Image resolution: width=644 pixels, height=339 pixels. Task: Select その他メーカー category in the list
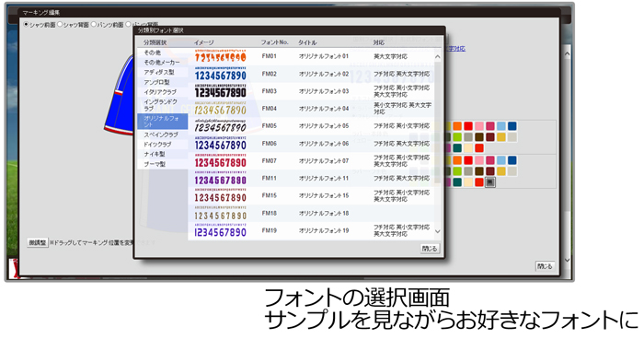(x=162, y=62)
